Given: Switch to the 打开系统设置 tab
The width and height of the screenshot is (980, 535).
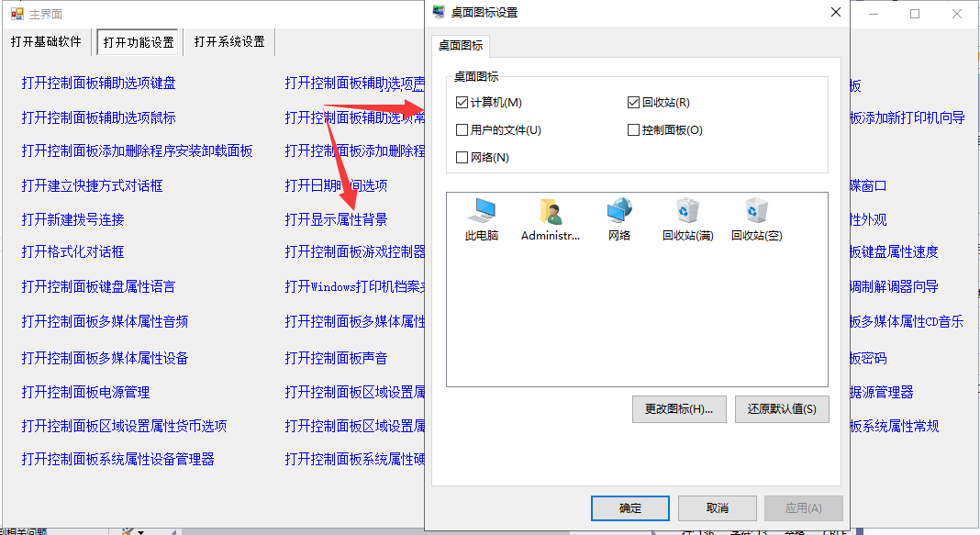Looking at the screenshot, I should coord(229,42).
